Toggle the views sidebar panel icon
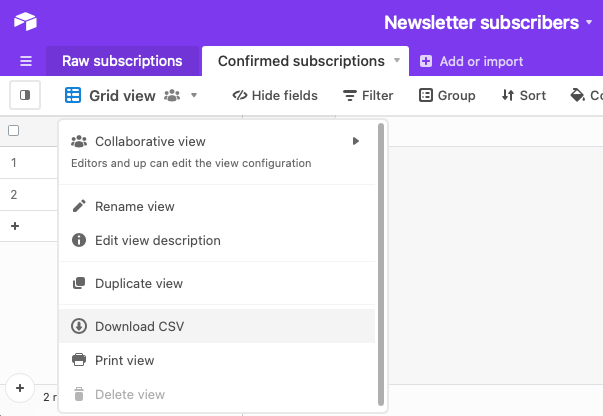This screenshot has height=416, width=603. 25,95
